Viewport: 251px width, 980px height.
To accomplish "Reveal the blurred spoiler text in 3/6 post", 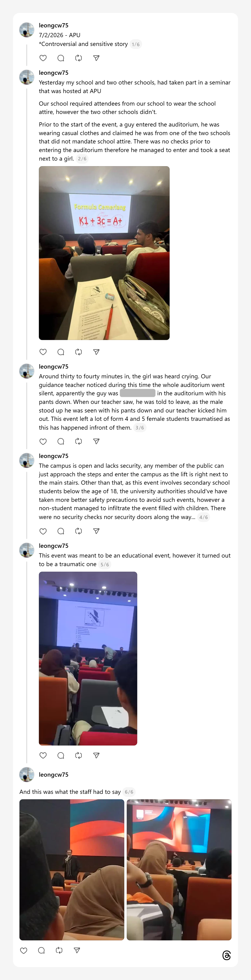I will point(138,393).
